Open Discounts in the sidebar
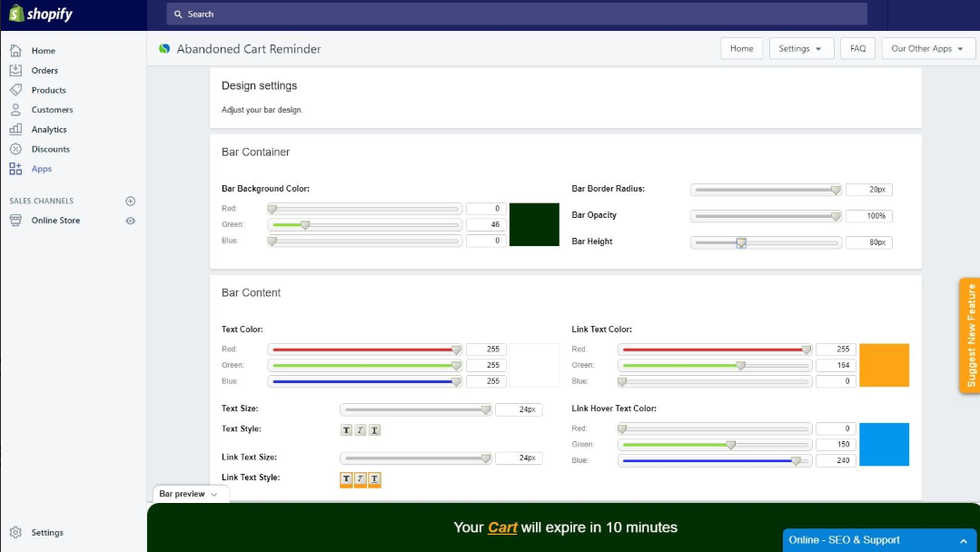 coord(51,149)
